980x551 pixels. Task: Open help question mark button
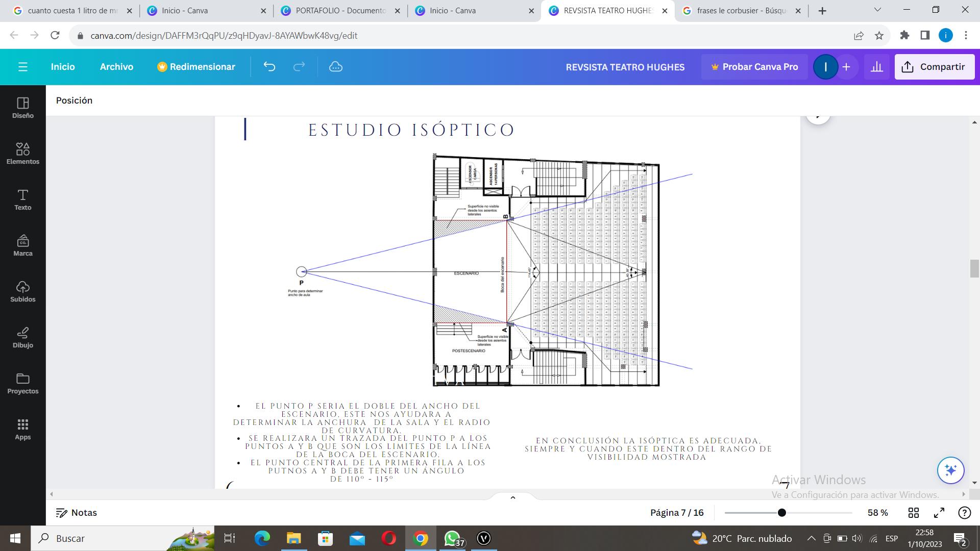pyautogui.click(x=964, y=513)
